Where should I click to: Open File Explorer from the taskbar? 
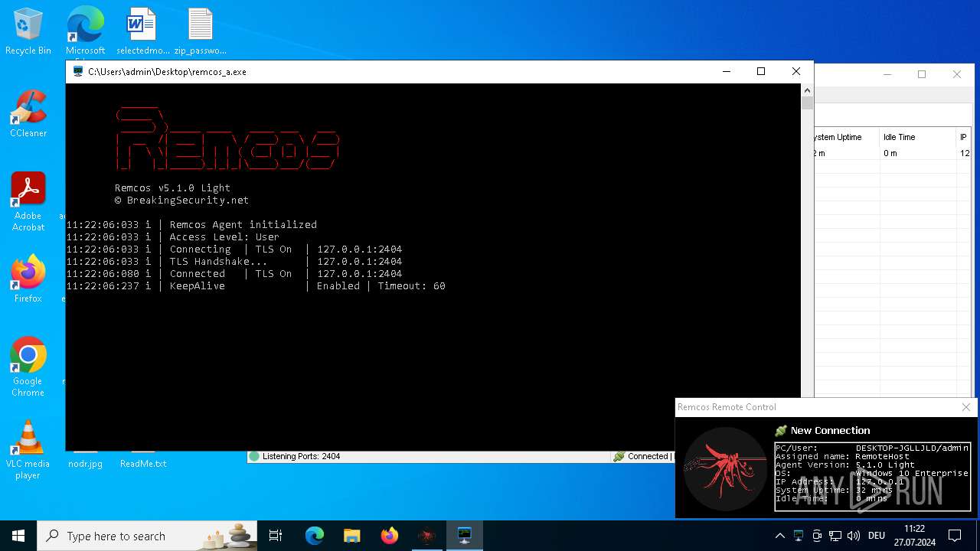[x=351, y=536]
